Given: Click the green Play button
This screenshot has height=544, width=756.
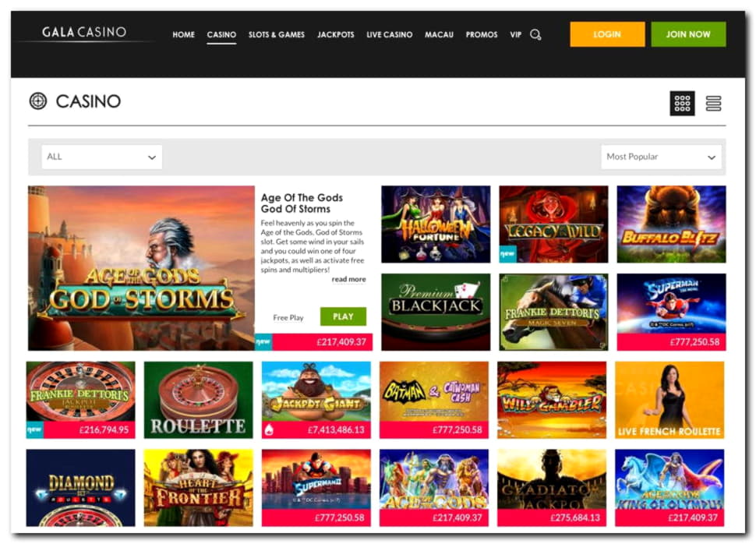Looking at the screenshot, I should click(343, 316).
